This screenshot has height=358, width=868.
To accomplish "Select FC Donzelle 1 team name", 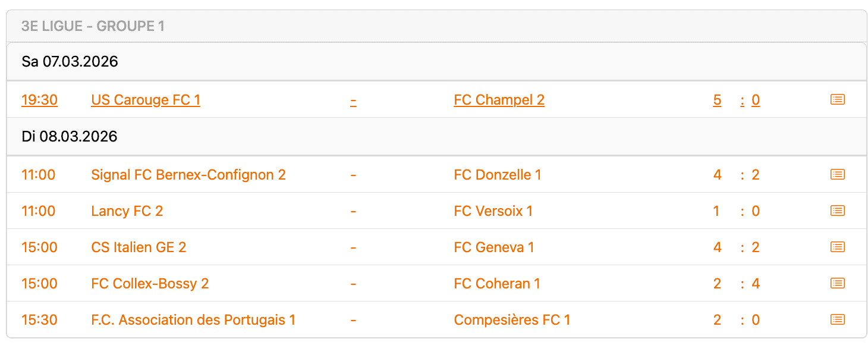I will coord(497,175).
